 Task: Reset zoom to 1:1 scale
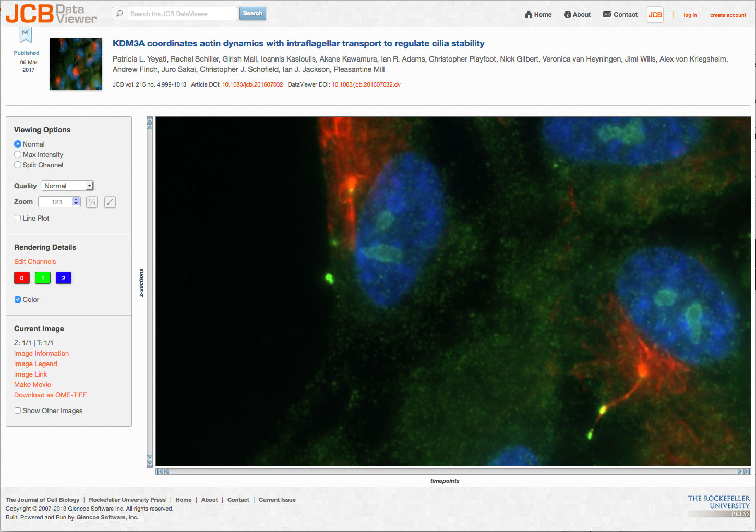92,202
